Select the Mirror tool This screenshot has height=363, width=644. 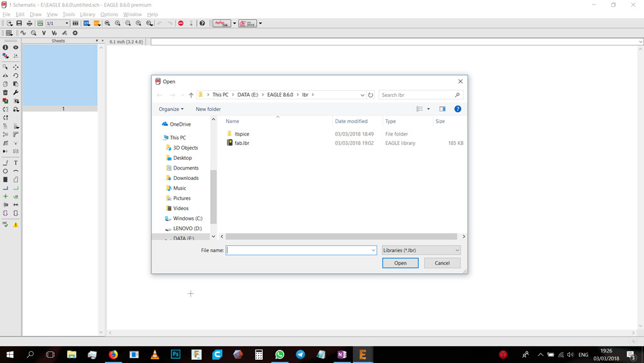pos(5,75)
